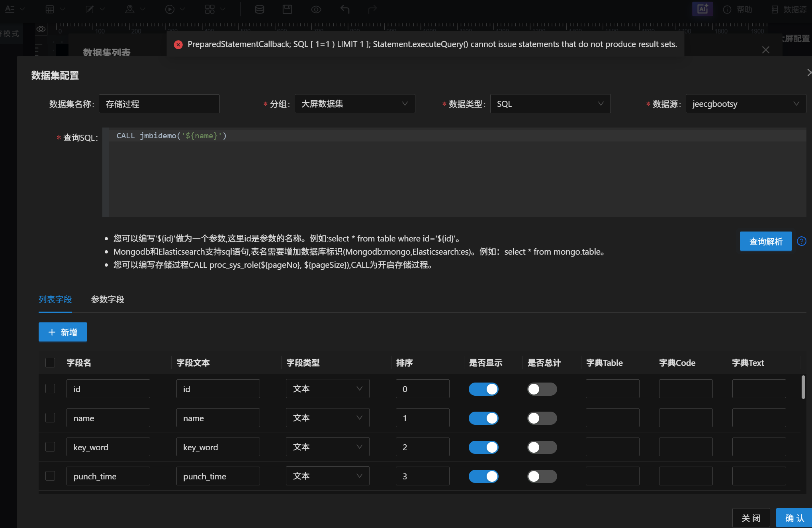Open the AI assistant icon

(702, 9)
